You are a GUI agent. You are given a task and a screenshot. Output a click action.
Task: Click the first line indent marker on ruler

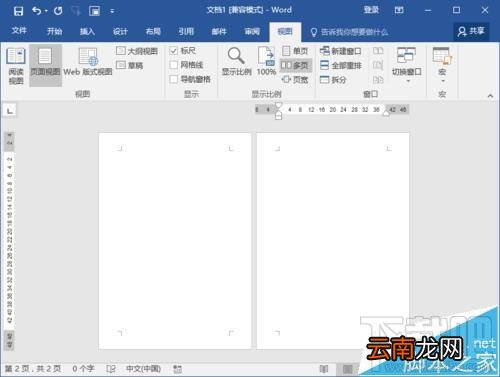278,106
